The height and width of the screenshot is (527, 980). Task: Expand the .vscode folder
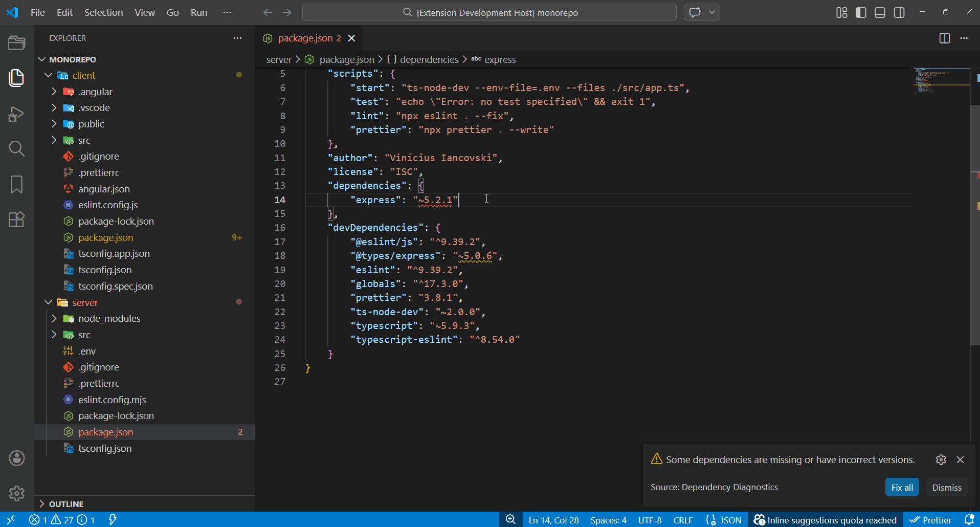pyautogui.click(x=54, y=108)
